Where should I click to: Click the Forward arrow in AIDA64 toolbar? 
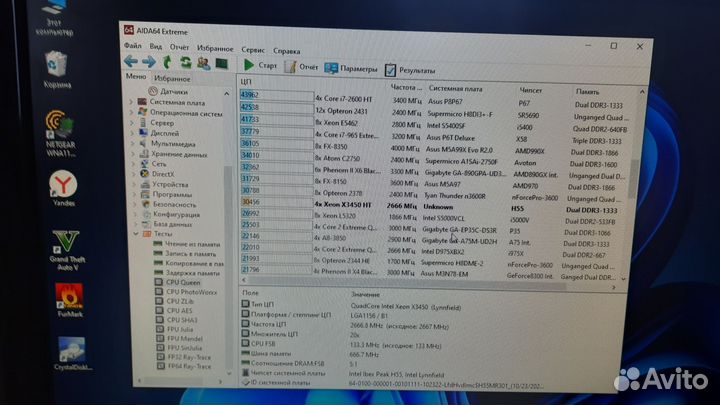tap(148, 62)
